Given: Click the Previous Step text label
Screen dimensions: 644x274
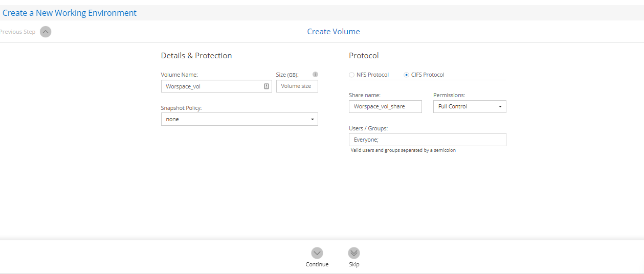Looking at the screenshot, I should click(18, 32).
